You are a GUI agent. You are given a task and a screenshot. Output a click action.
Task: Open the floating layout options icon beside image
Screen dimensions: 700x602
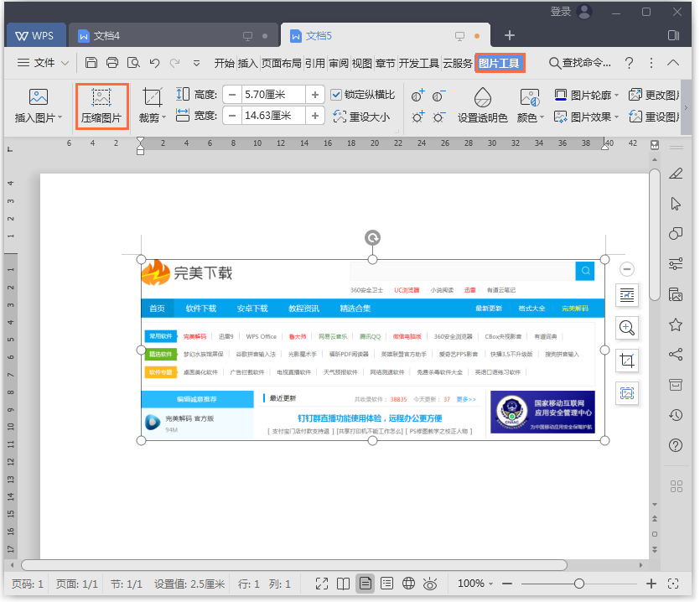[627, 295]
